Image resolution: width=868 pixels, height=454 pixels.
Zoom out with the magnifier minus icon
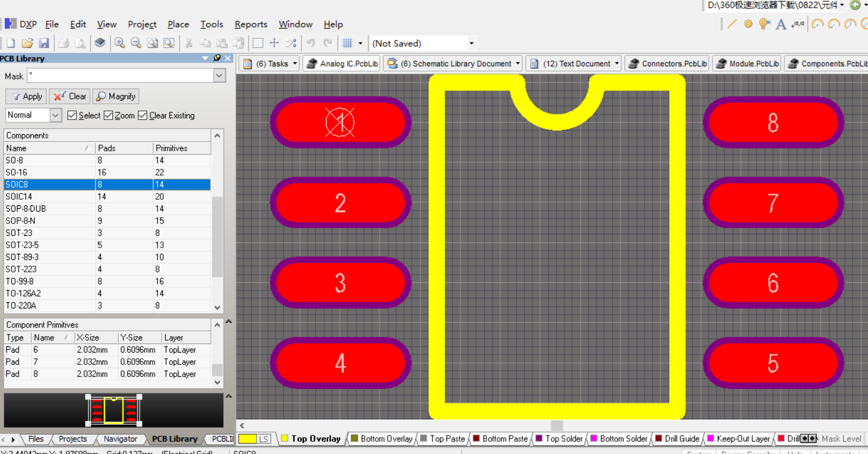[136, 43]
